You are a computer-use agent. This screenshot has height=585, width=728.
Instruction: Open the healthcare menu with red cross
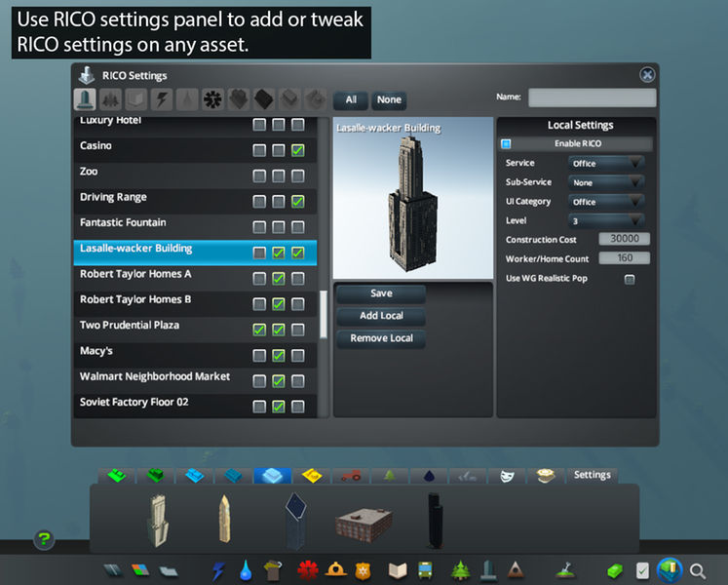click(x=309, y=569)
